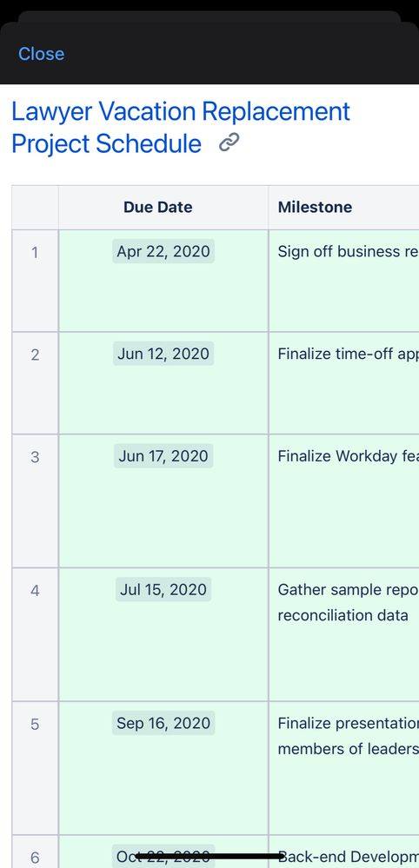Select row number 3 cell
Viewport: 419px width, 868px height.
coord(35,501)
